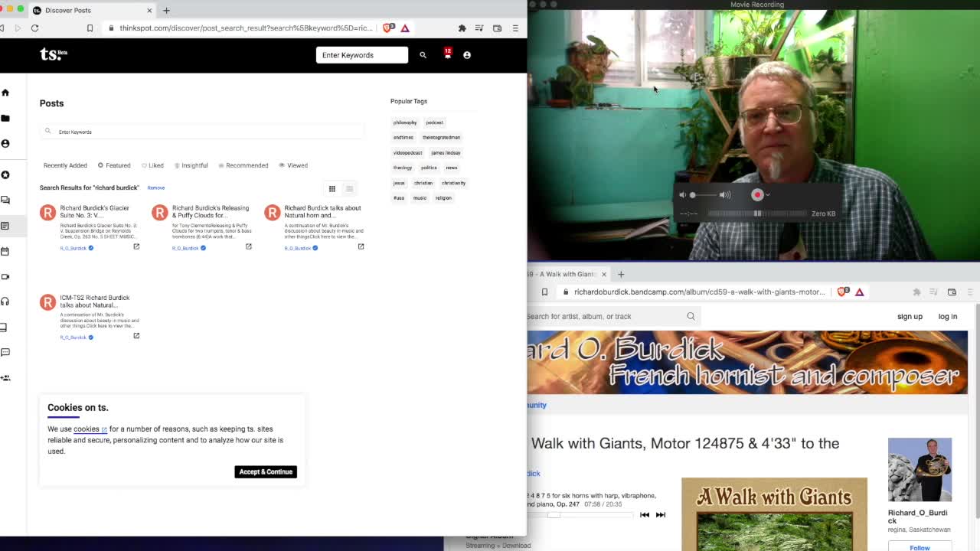Select the Insightful filter
The image size is (980, 551).
point(191,165)
